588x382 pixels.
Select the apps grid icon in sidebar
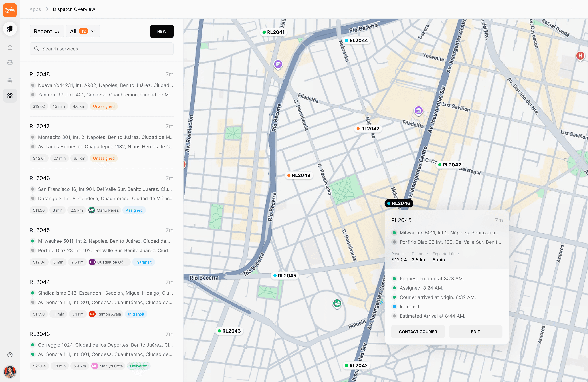(x=10, y=96)
